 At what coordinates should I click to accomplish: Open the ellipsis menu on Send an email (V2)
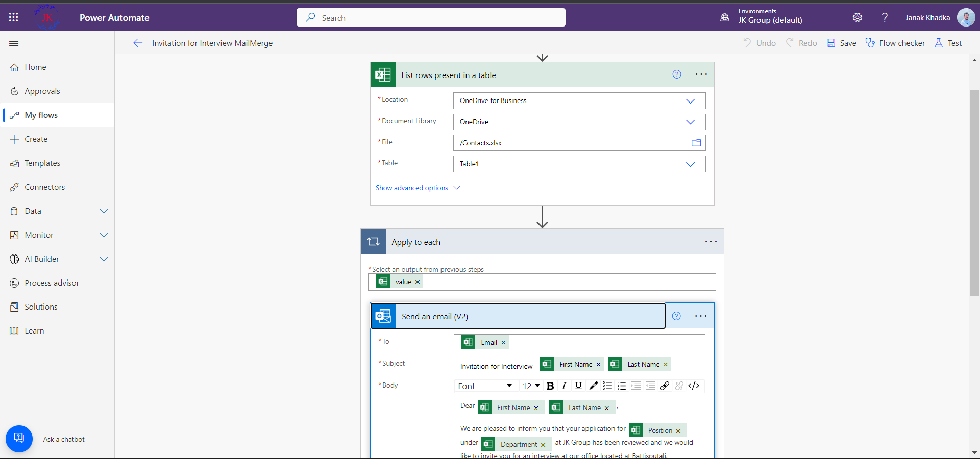pyautogui.click(x=701, y=316)
